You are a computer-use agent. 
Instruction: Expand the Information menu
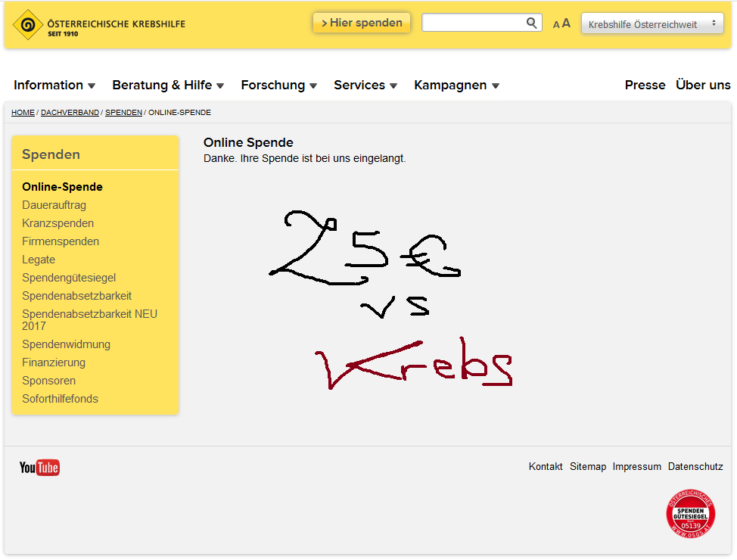click(54, 85)
